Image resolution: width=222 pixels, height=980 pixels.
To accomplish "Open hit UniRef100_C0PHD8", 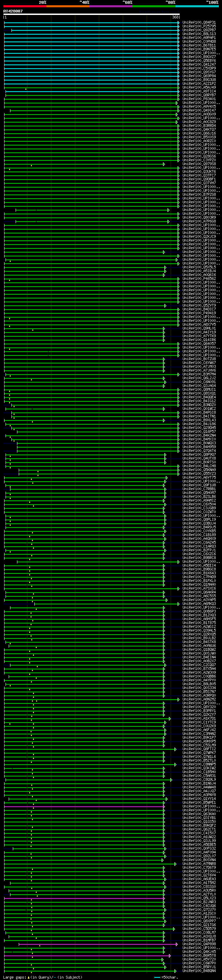I will 199,41.
